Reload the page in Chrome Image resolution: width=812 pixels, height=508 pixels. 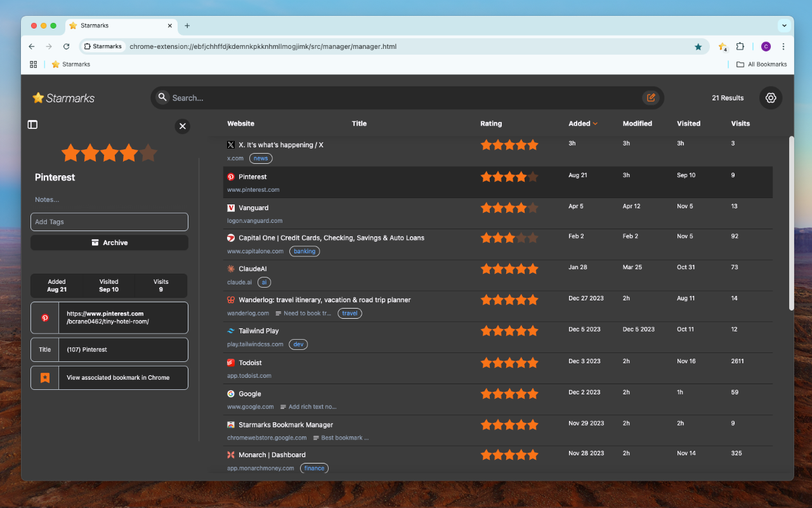pyautogui.click(x=66, y=46)
